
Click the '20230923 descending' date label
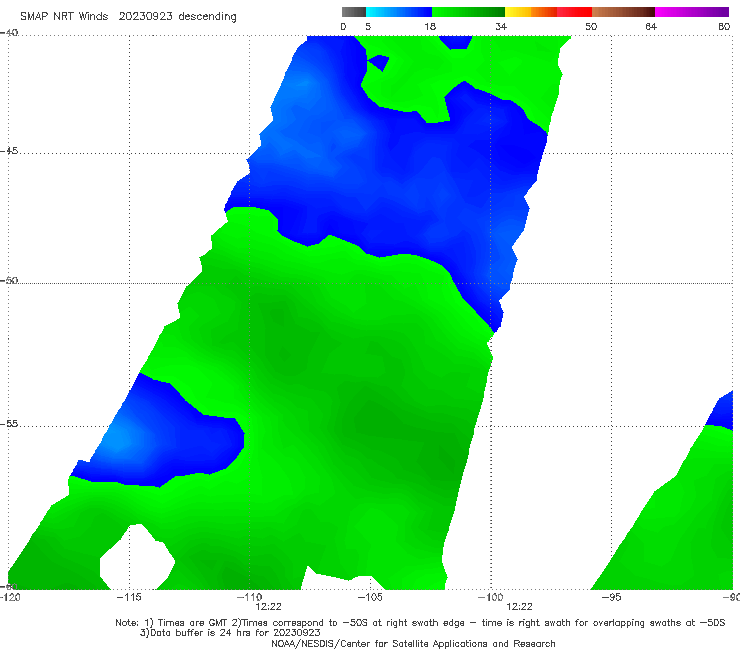tap(177, 16)
